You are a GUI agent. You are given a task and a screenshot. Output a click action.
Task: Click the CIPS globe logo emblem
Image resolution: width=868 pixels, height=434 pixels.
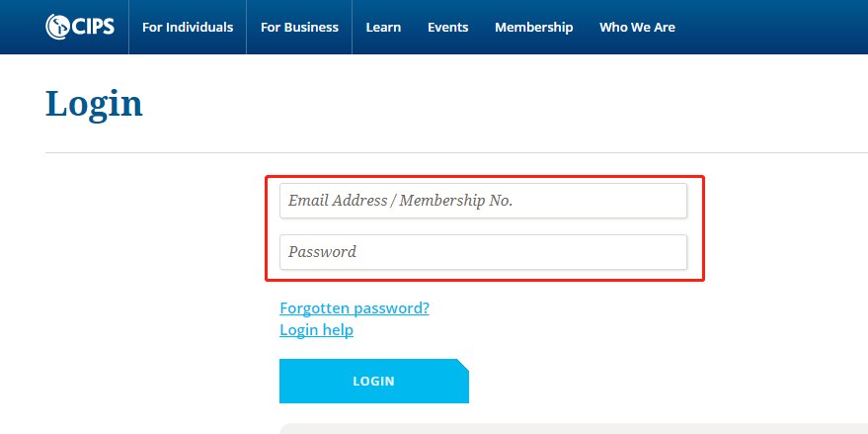pyautogui.click(x=56, y=27)
